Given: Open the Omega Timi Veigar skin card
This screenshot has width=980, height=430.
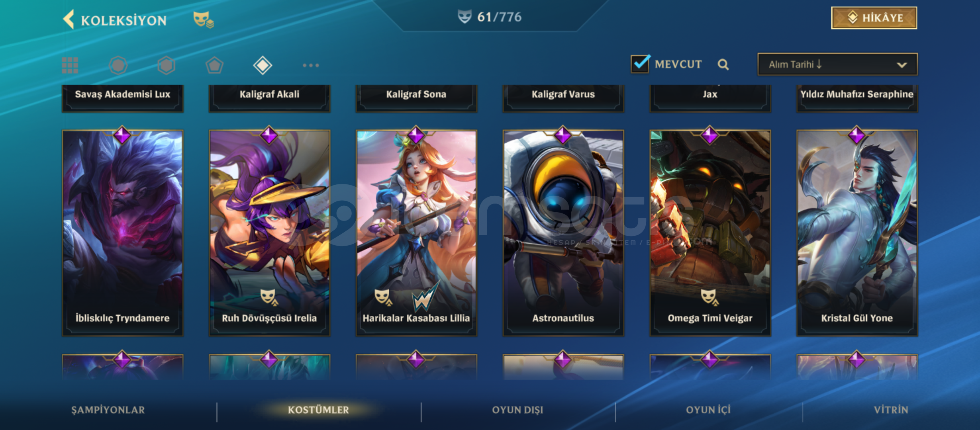Looking at the screenshot, I should tap(710, 233).
